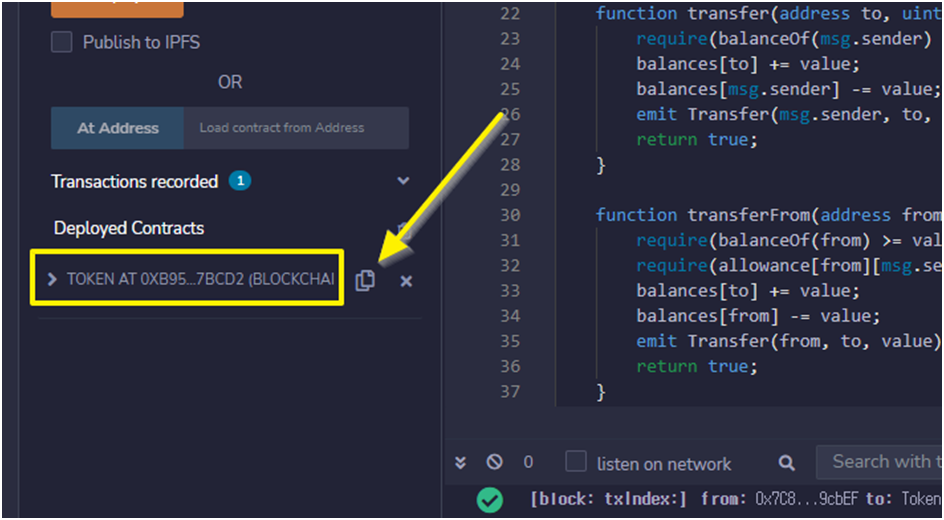Focus the Search with transaction field
Viewport: 944px width, 520px height.
tap(880, 462)
